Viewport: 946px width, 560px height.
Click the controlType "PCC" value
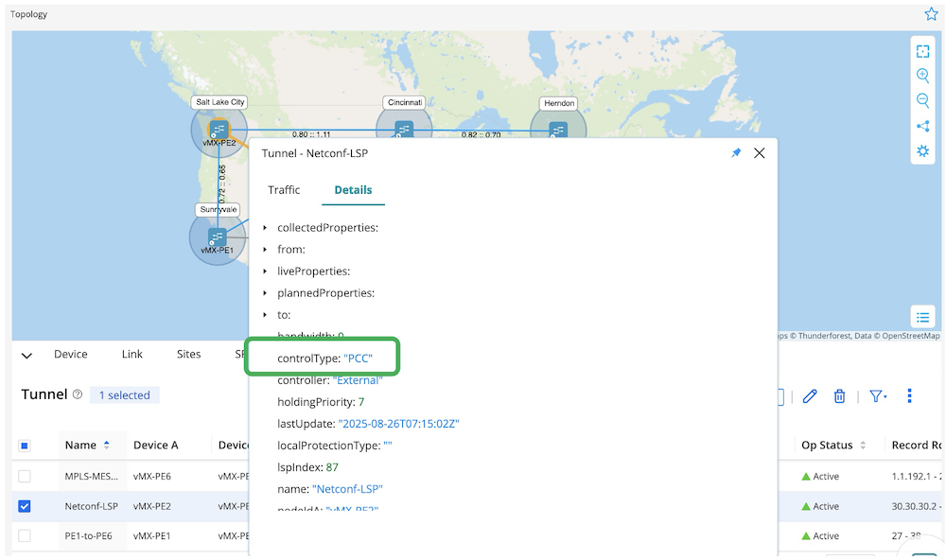(x=358, y=359)
